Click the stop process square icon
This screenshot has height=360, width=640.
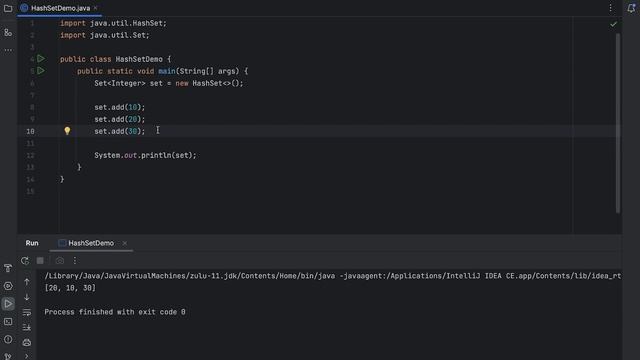(40, 260)
